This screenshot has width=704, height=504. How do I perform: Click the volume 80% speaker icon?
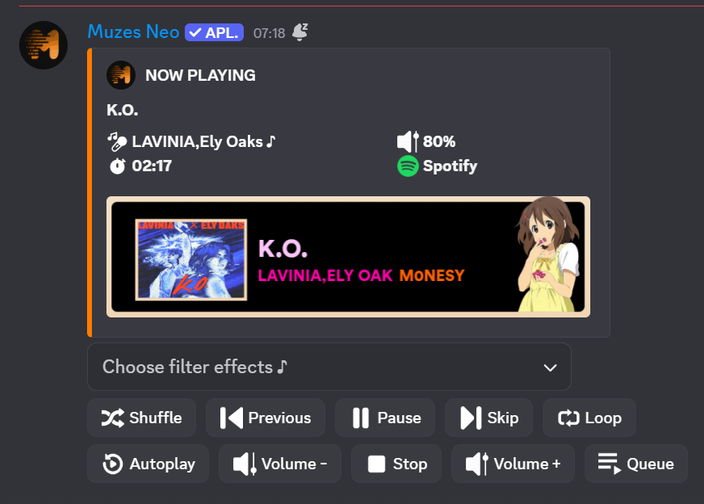[408, 141]
